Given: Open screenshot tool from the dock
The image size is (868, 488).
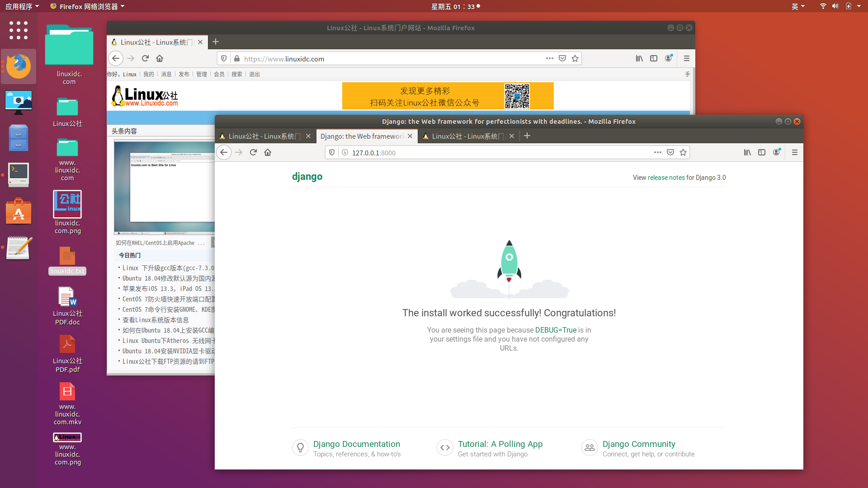Looking at the screenshot, I should (19, 102).
